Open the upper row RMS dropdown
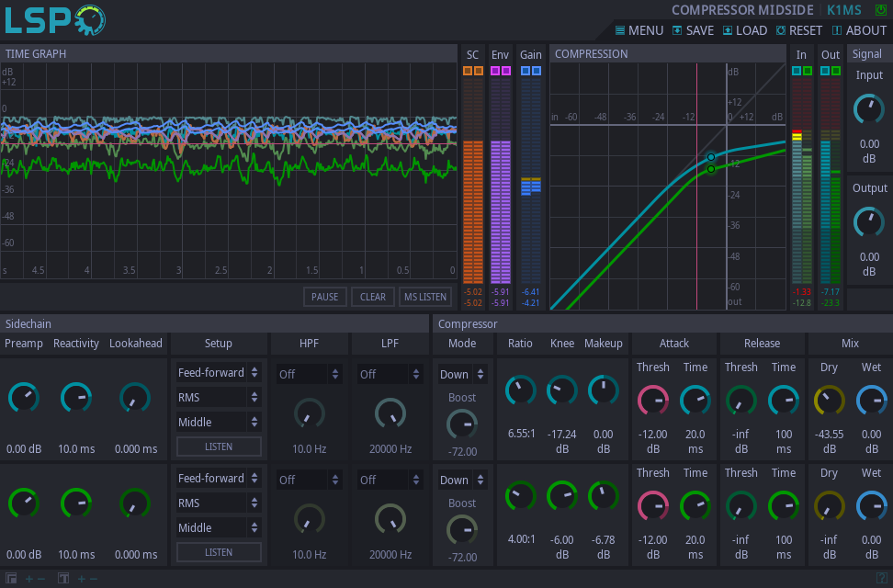The image size is (893, 588). pos(219,397)
